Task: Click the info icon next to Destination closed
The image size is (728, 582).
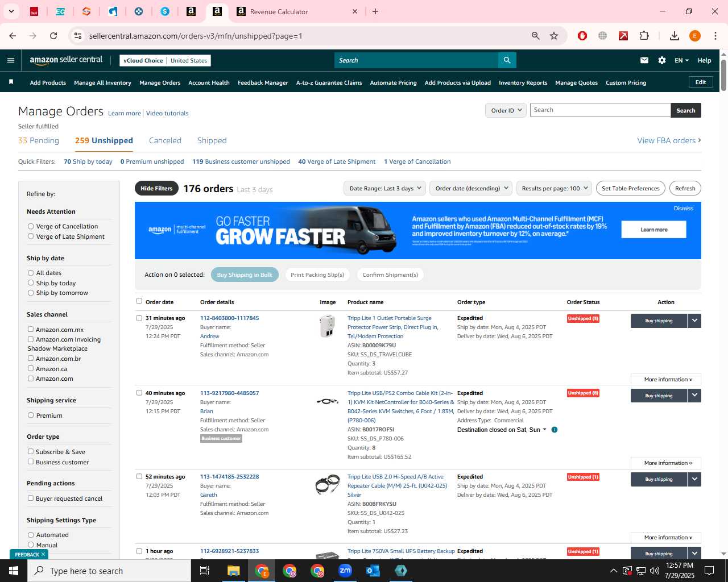Action: pyautogui.click(x=555, y=430)
